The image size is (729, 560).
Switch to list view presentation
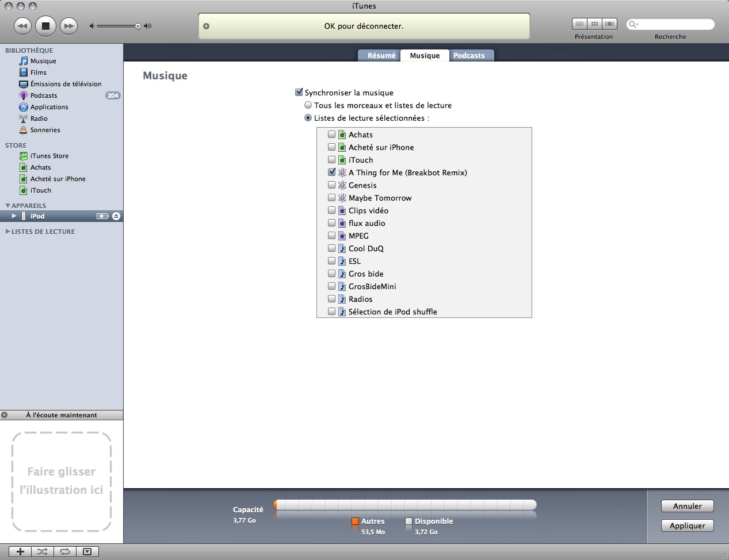pos(579,24)
